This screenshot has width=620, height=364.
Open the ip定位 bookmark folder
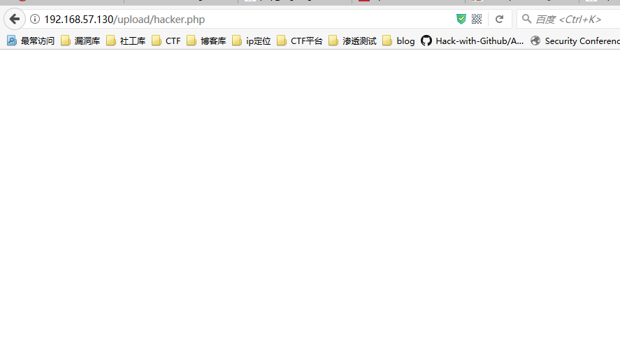[252, 41]
